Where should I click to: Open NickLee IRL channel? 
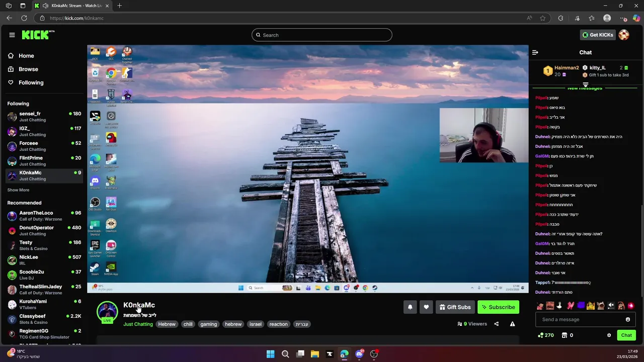(x=44, y=260)
